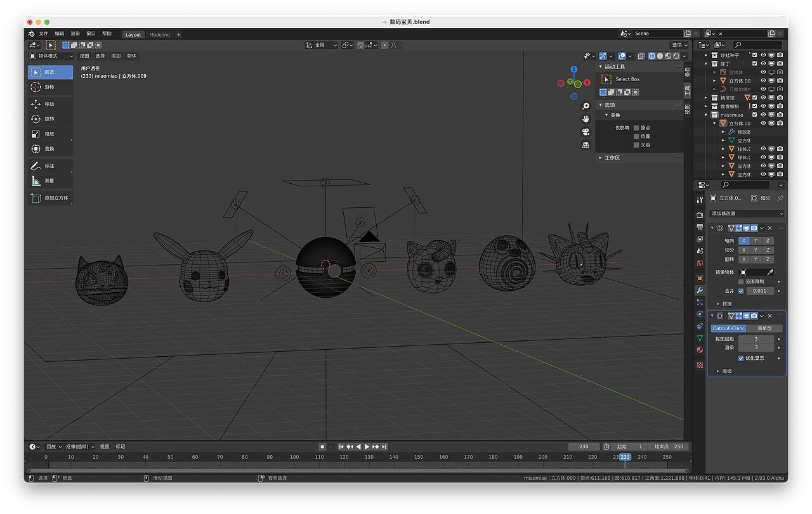Viewport: 812px width, 514px height.
Task: Hide the 精灵球 collection with its eye toggle
Action: pos(764,98)
